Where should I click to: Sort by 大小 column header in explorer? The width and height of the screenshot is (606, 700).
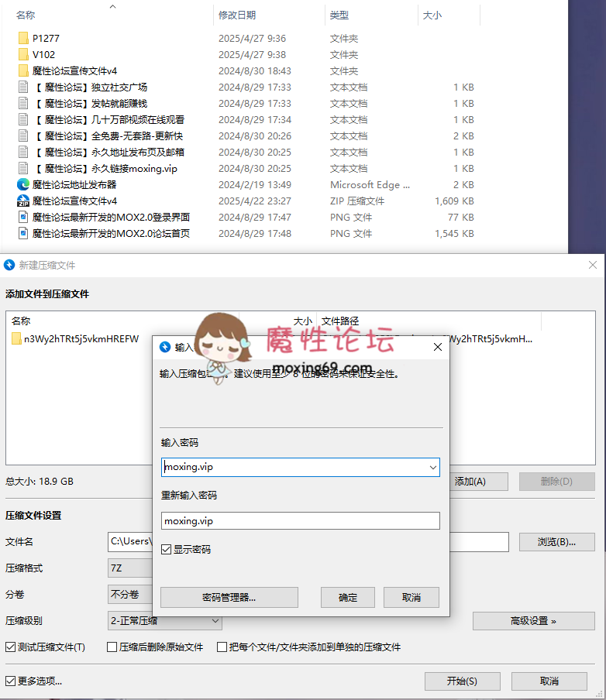432,15
